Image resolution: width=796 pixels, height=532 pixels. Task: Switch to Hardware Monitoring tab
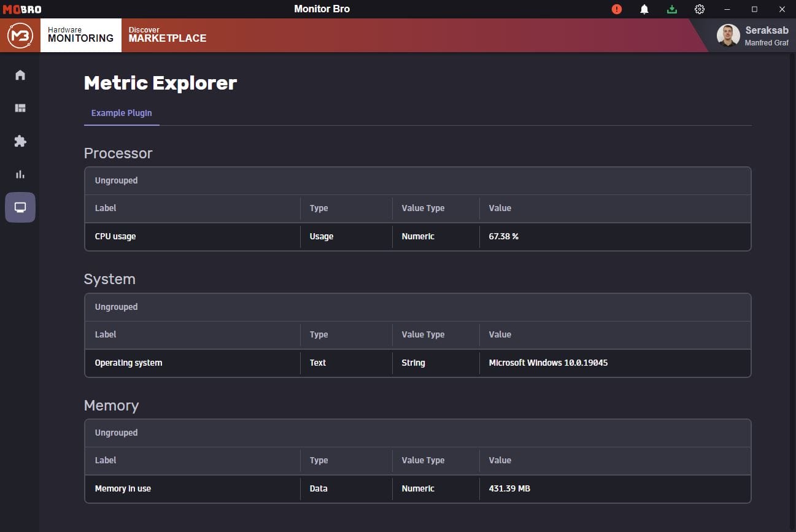(81, 35)
